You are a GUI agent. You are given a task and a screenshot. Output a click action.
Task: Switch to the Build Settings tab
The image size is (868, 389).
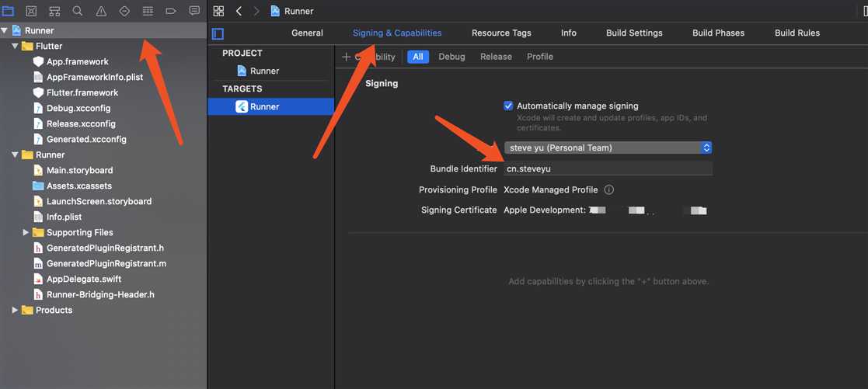(x=634, y=33)
